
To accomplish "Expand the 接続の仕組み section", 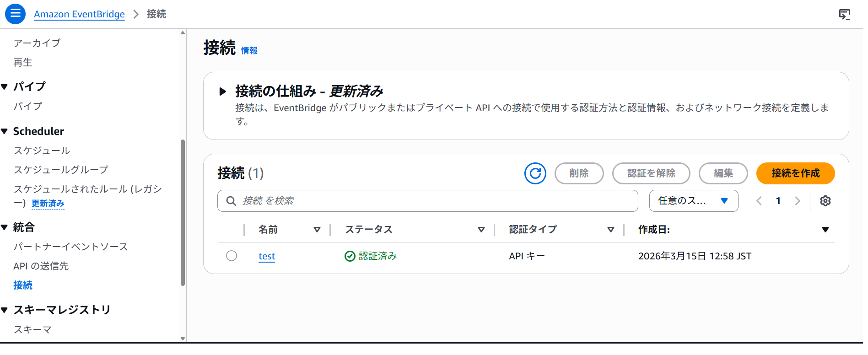I will (223, 91).
